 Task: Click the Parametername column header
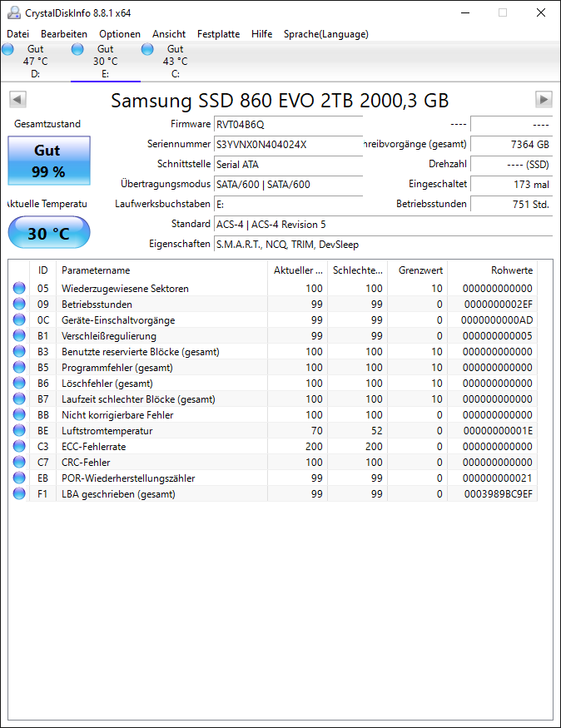pos(162,270)
